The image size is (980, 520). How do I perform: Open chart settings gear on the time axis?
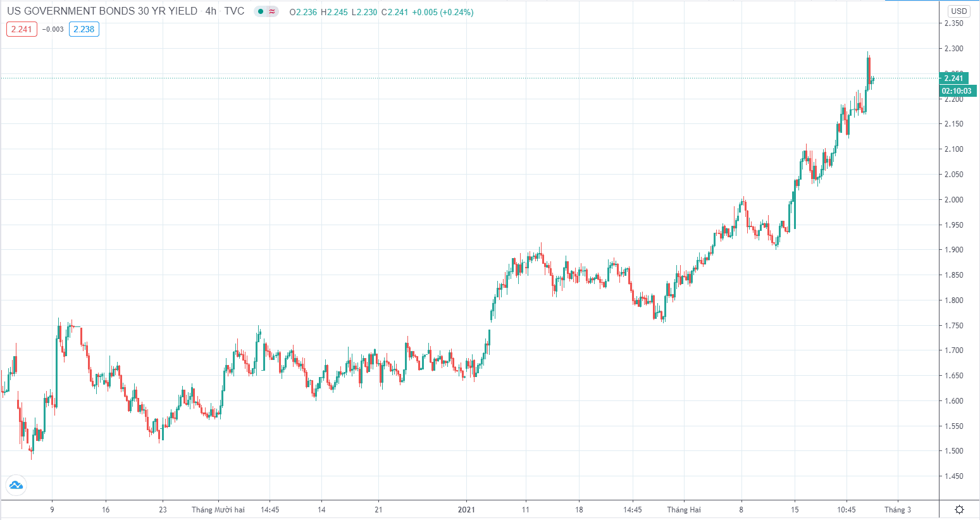[x=960, y=510]
